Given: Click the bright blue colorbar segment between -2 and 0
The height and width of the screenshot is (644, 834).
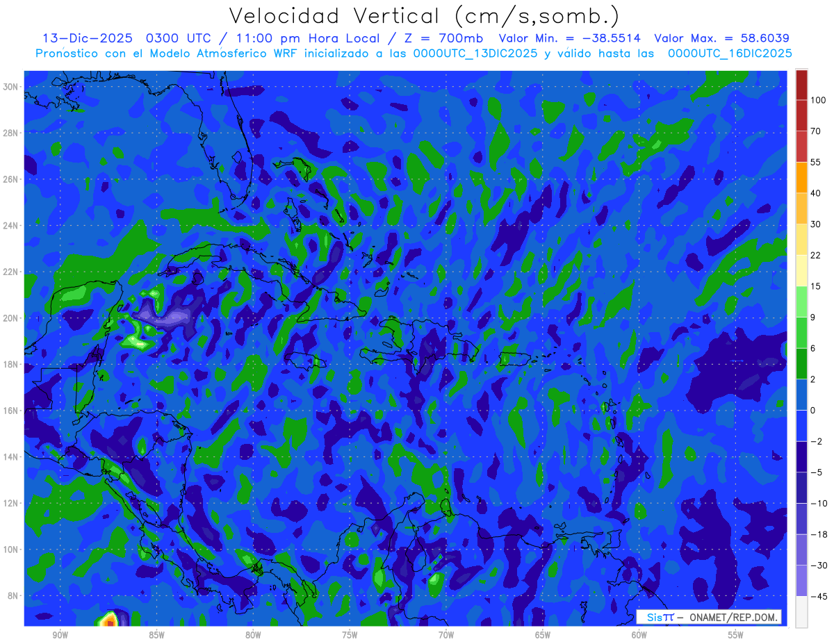Looking at the screenshot, I should pyautogui.click(x=801, y=426).
